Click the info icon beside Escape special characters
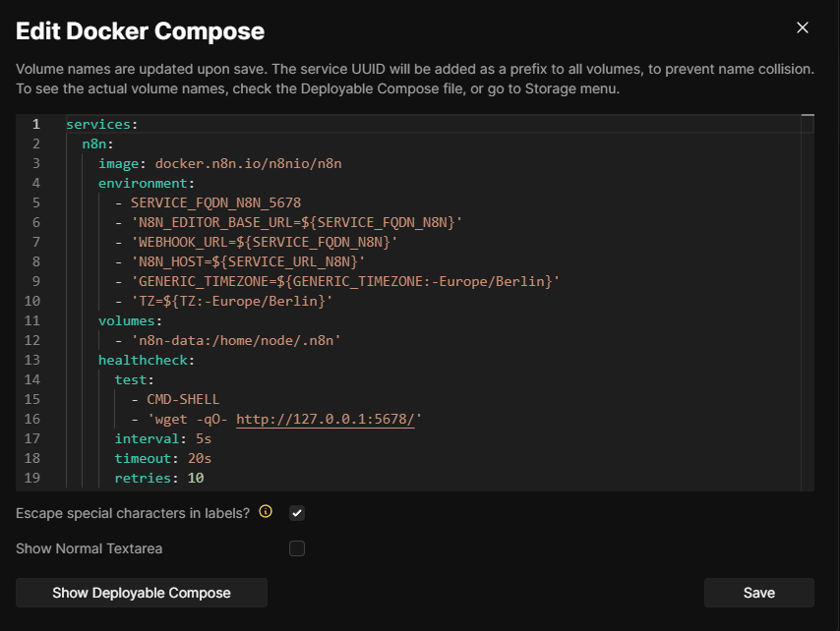Viewport: 840px width, 631px height. (x=265, y=512)
